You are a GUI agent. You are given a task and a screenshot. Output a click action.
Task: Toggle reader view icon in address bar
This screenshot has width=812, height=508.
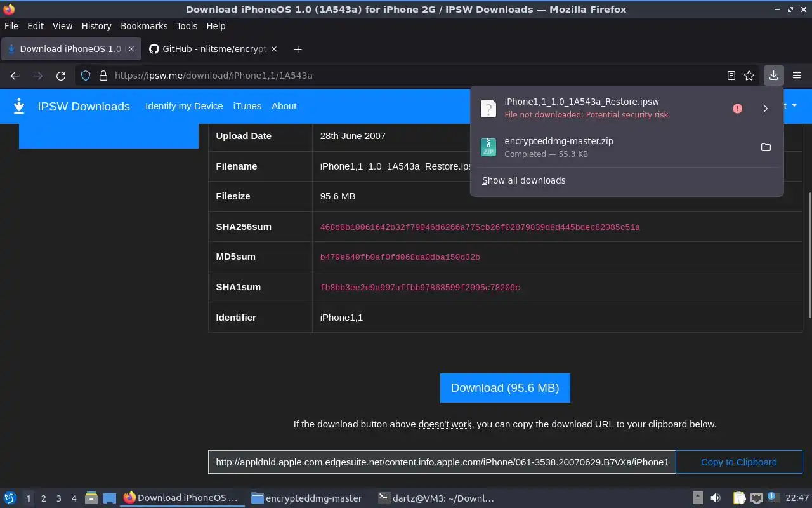[731, 76]
